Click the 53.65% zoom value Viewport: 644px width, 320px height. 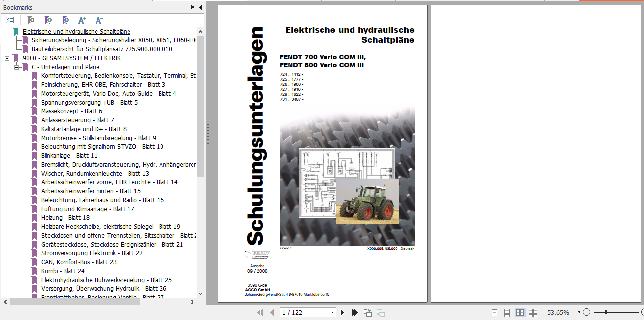pos(558,312)
